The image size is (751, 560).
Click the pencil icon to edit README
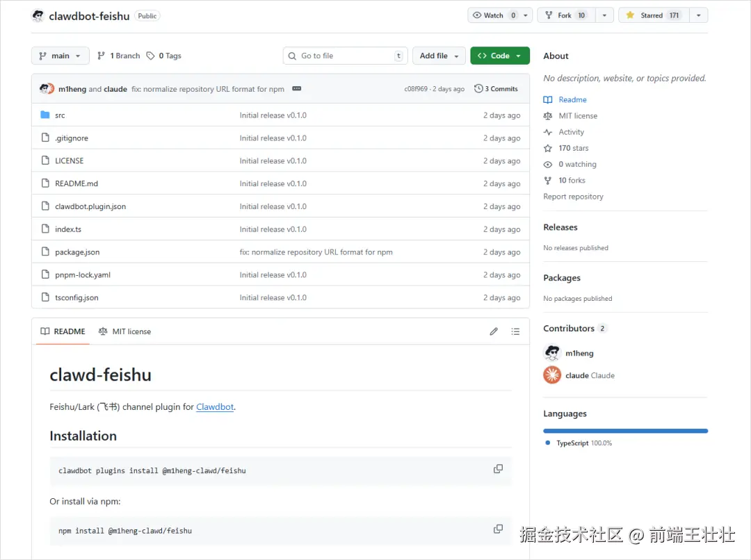point(494,331)
